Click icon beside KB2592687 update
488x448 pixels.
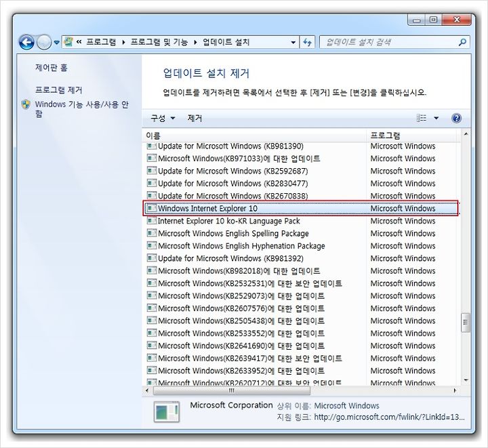pos(152,171)
